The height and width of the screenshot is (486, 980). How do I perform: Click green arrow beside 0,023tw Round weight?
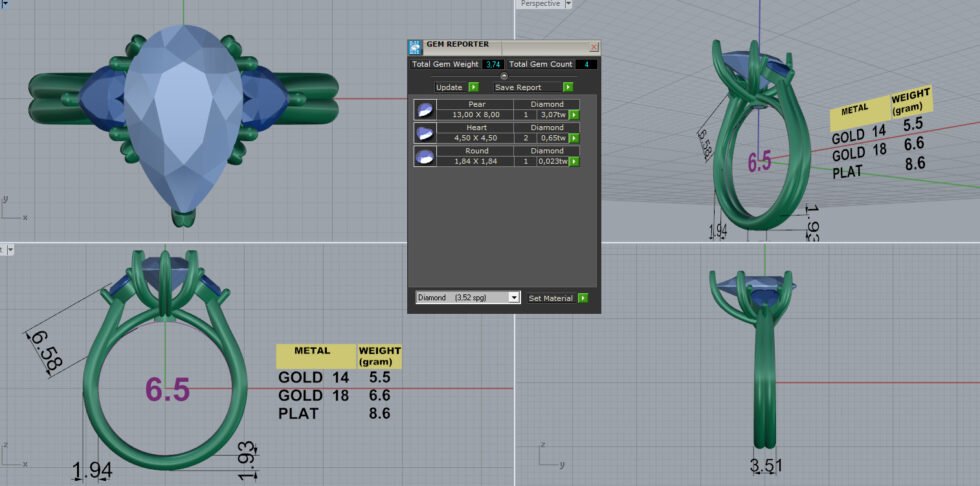574,161
